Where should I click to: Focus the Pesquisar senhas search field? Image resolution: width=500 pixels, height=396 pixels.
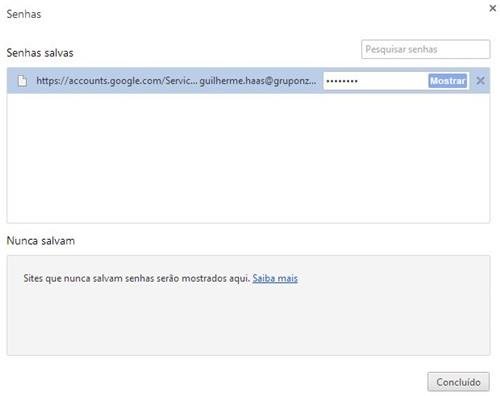pos(426,49)
